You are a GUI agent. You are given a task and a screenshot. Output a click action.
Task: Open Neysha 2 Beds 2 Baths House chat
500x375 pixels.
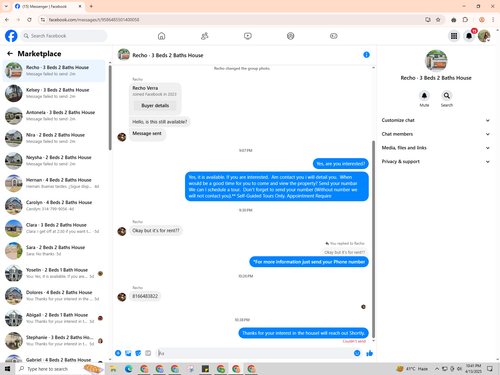pos(54,161)
